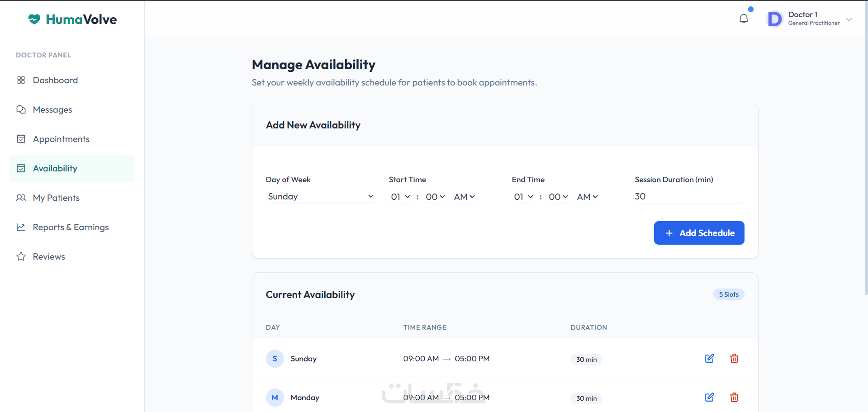The height and width of the screenshot is (412, 868).
Task: Open the Day of Week dropdown
Action: 320,197
